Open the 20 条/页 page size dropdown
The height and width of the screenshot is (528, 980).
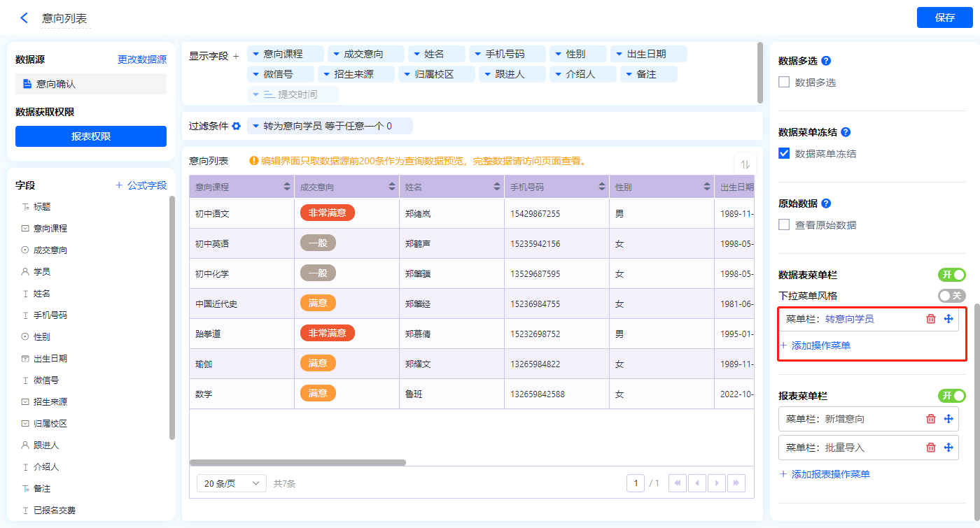(231, 483)
